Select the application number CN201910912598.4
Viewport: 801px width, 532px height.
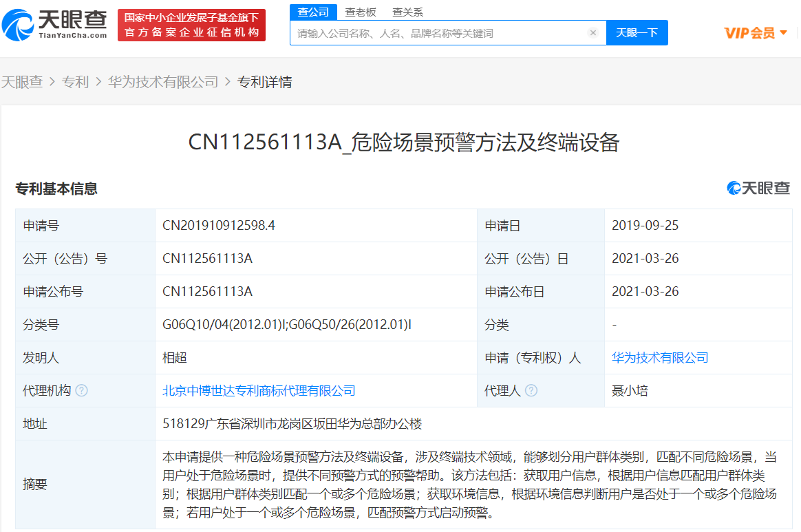219,225
